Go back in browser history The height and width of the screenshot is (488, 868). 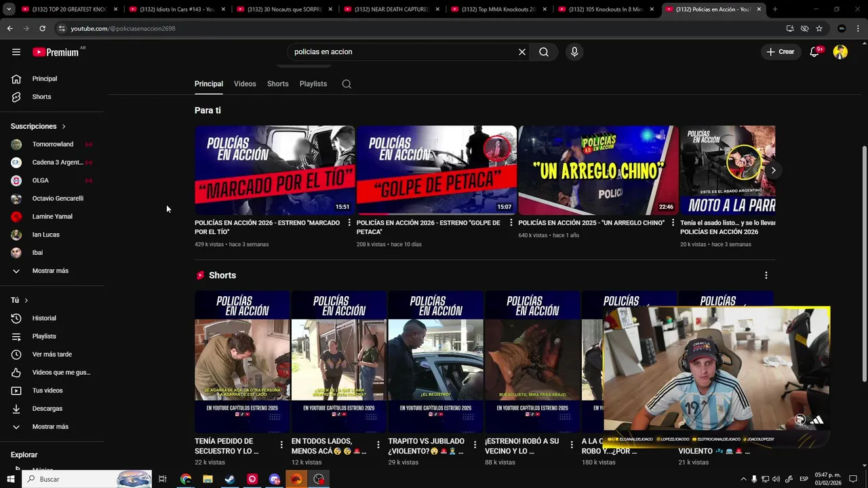tap(9, 28)
